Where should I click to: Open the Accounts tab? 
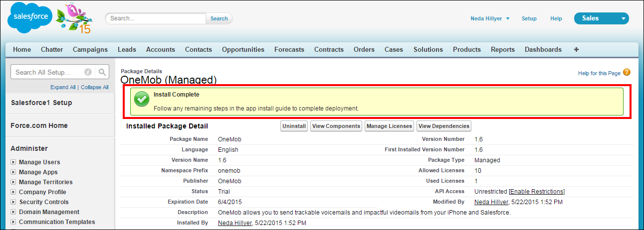(x=161, y=49)
